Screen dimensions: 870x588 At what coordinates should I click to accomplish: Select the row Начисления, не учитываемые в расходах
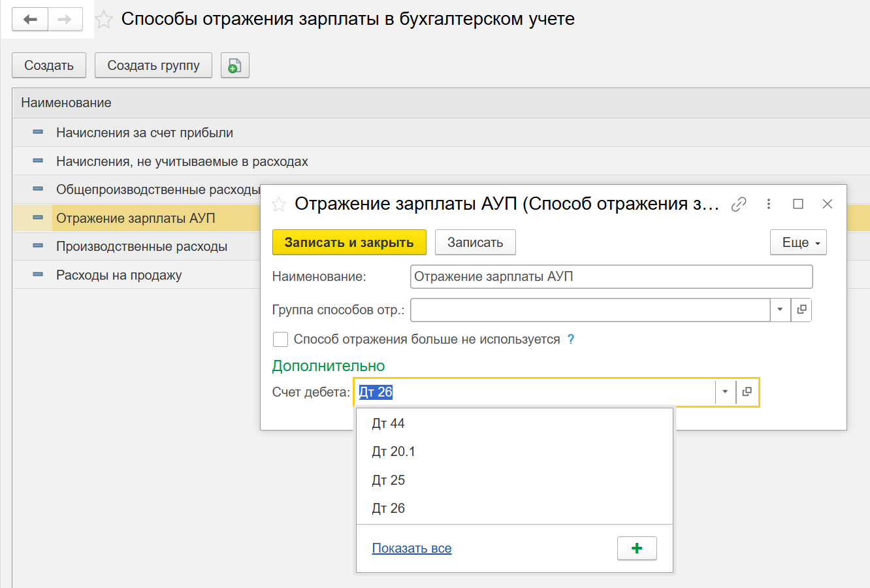[x=442, y=161]
